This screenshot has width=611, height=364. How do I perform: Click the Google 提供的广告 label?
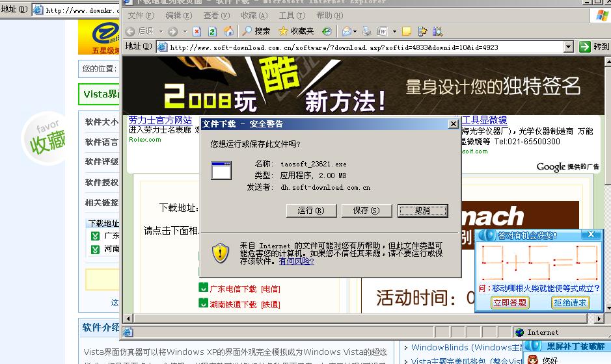pyautogui.click(x=567, y=166)
